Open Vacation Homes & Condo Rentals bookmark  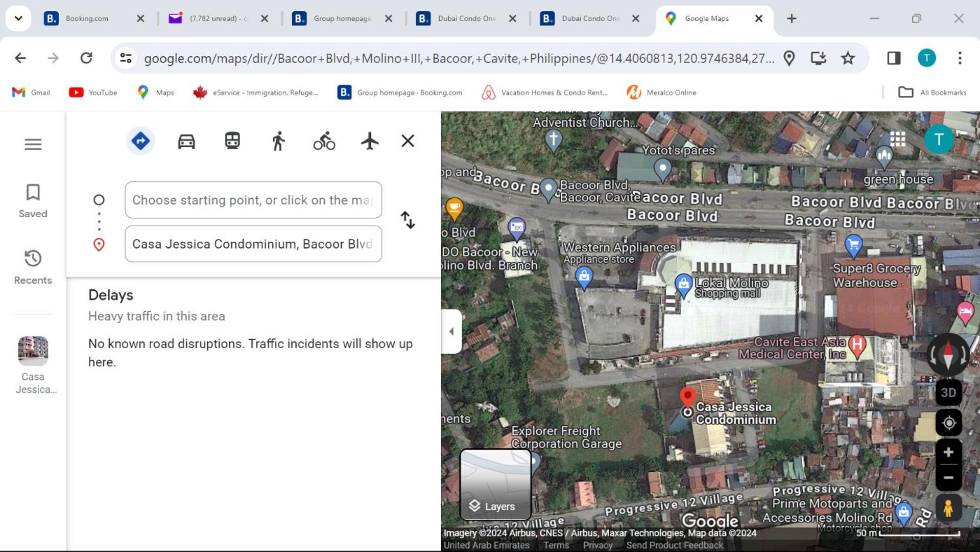pyautogui.click(x=545, y=93)
